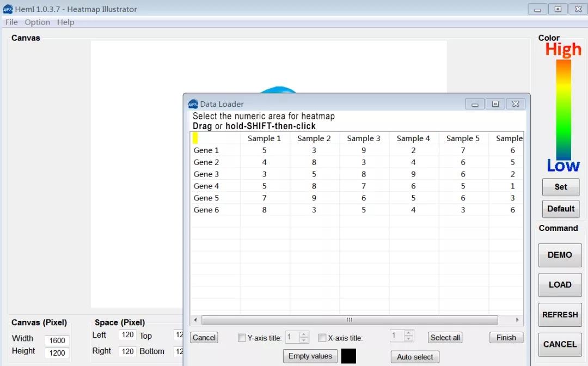Image resolution: width=588 pixels, height=366 pixels.
Task: Click the Auto select button
Action: pos(415,357)
